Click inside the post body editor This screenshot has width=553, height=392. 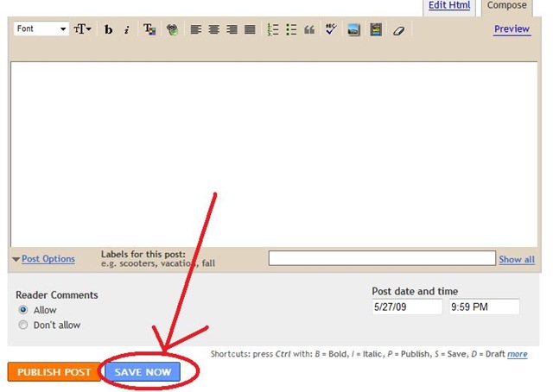[274, 154]
